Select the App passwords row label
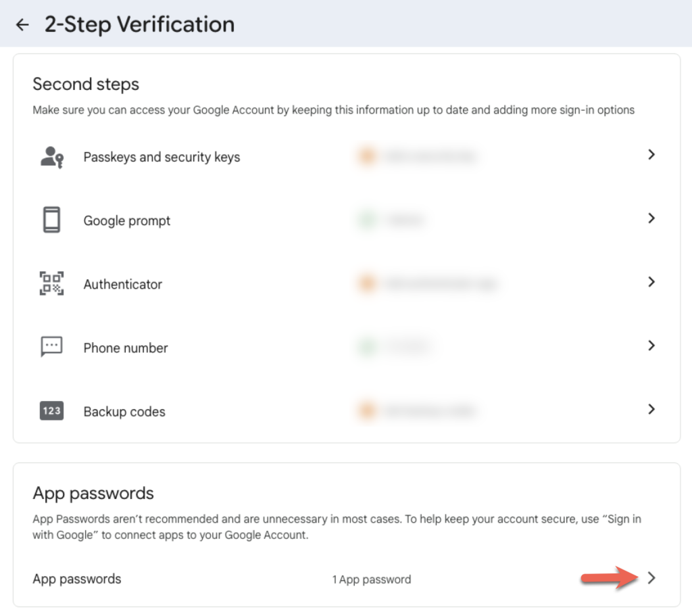 click(x=76, y=579)
